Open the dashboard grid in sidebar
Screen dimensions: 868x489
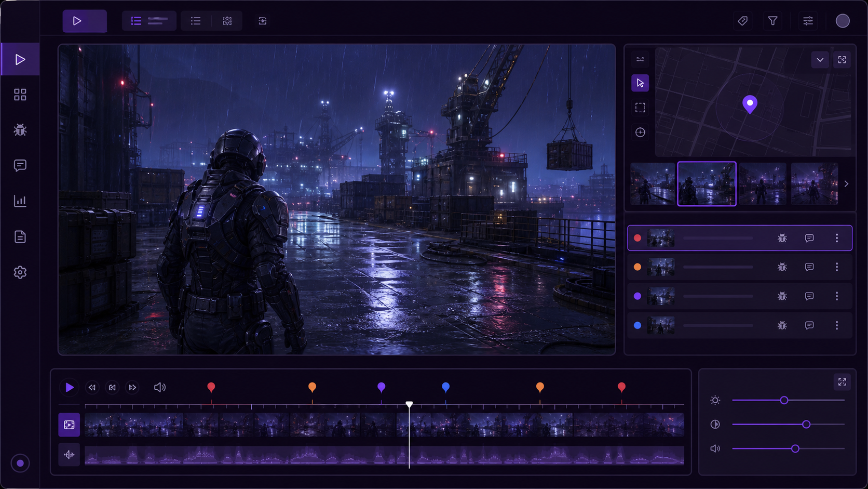click(20, 95)
